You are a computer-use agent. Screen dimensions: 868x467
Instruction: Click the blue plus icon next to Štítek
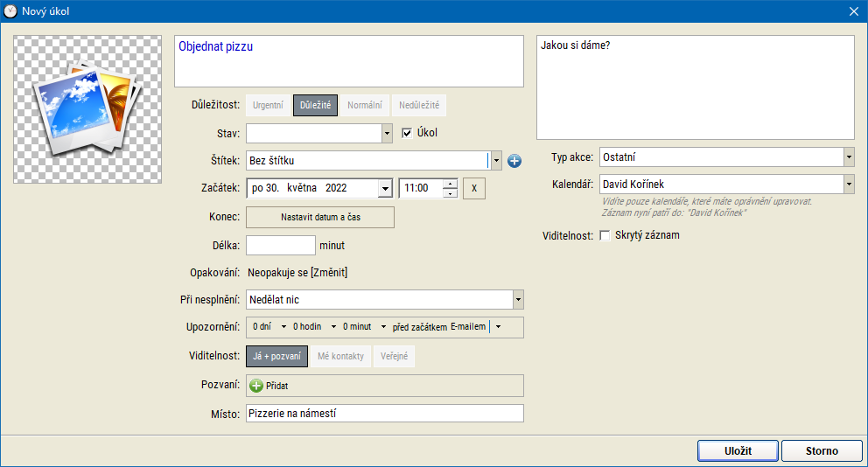(514, 161)
